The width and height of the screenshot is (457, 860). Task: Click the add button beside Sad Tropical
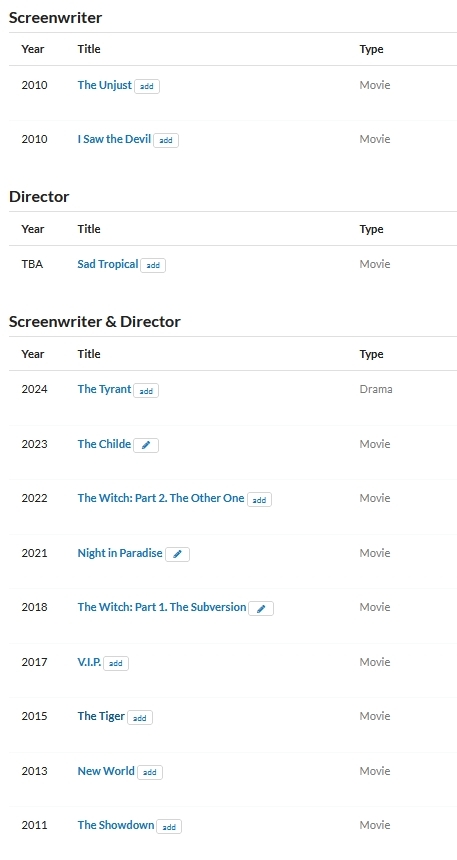pos(153,265)
